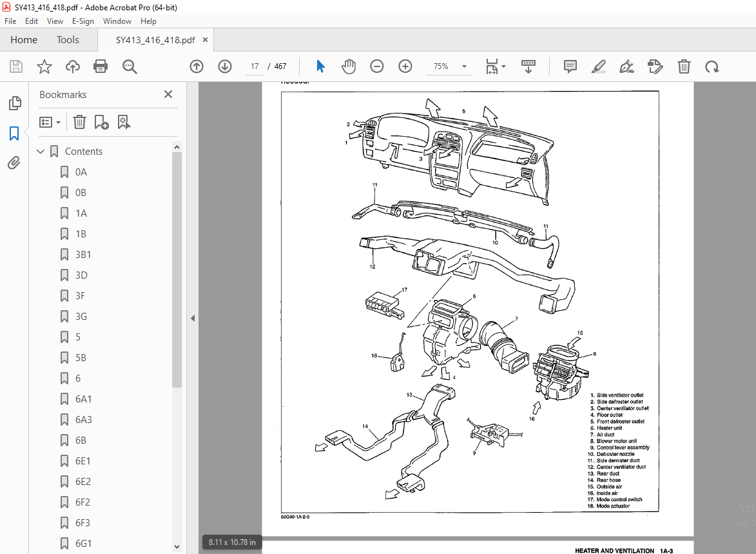Open the Help menu

coord(148,21)
